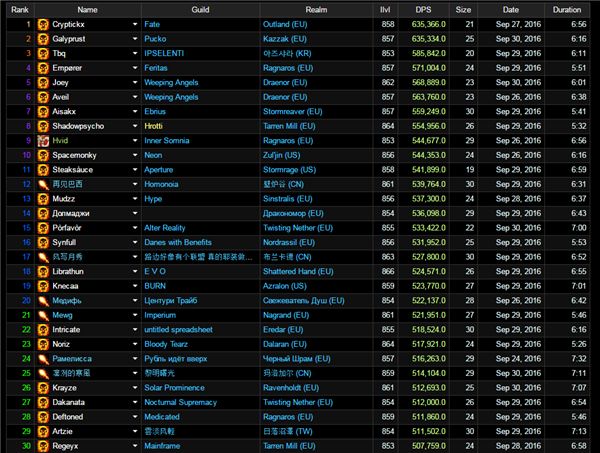This screenshot has height=453, width=600.
Task: Open the Ravenholdt (EU) realm link
Action: tap(291, 388)
